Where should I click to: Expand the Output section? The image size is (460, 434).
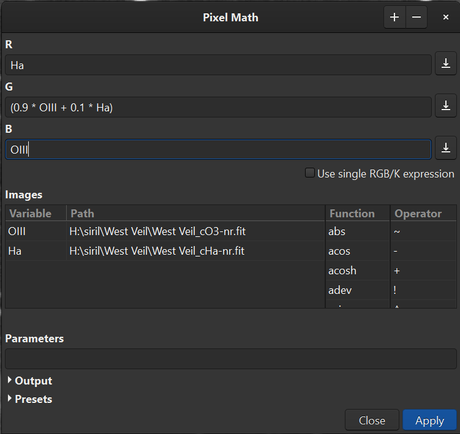click(x=30, y=380)
